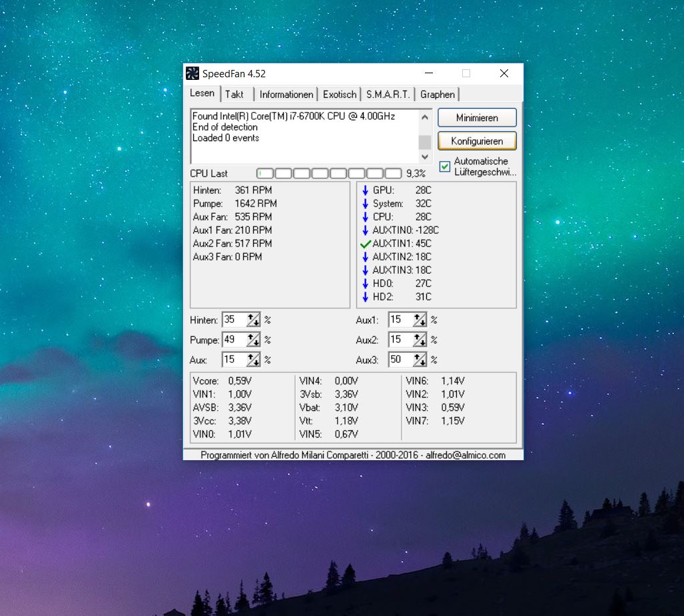Toggle the Automatische Lüftergeschwindigkeit checkbox
This screenshot has width=684, height=616.
click(x=444, y=166)
